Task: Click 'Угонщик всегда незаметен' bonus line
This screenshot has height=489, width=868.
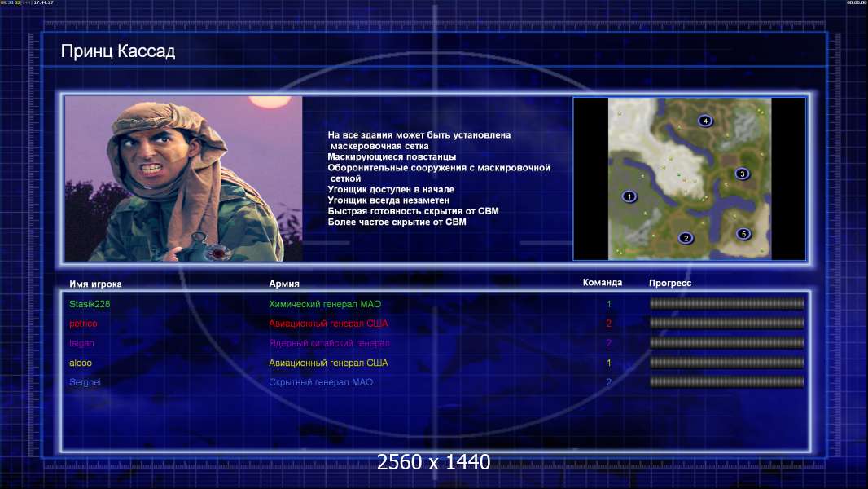Action: tap(388, 200)
